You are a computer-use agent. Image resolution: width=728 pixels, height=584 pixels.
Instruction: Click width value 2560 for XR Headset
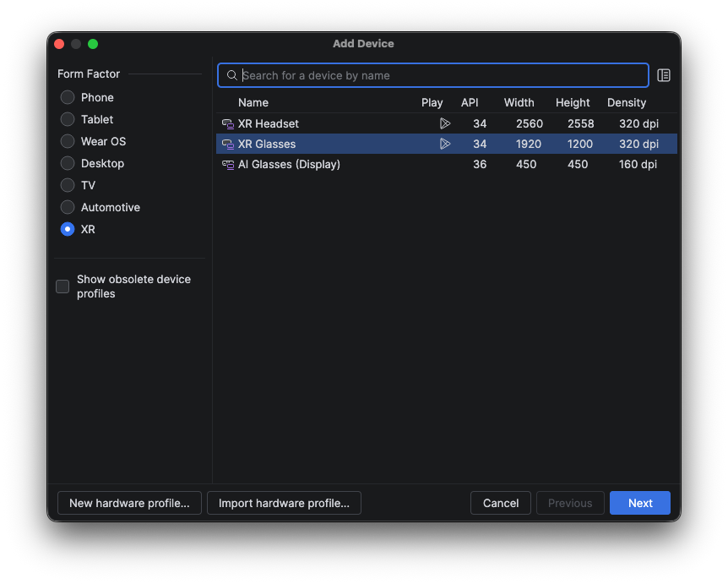(530, 123)
